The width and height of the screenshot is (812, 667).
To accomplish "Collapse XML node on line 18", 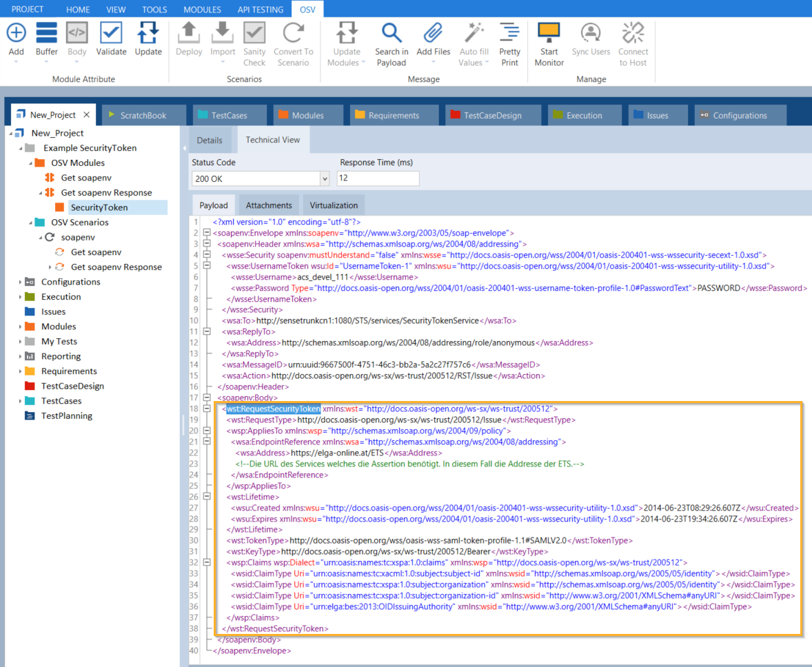I will [x=206, y=409].
